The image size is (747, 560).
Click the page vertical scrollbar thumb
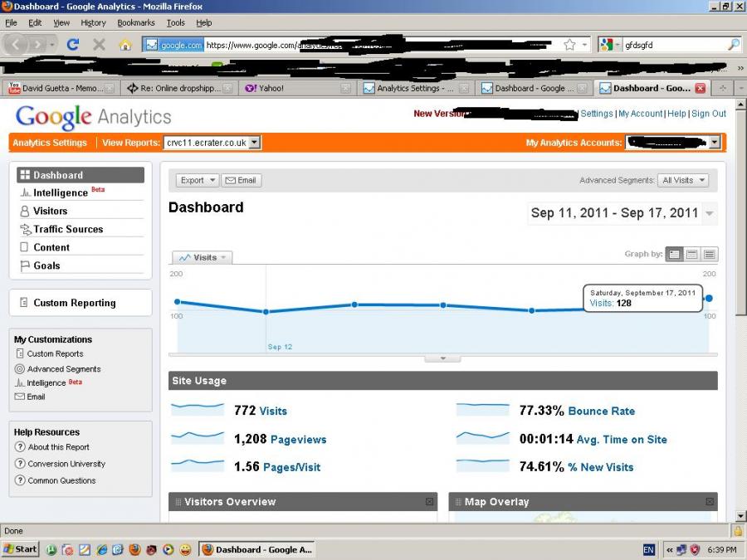click(x=740, y=212)
